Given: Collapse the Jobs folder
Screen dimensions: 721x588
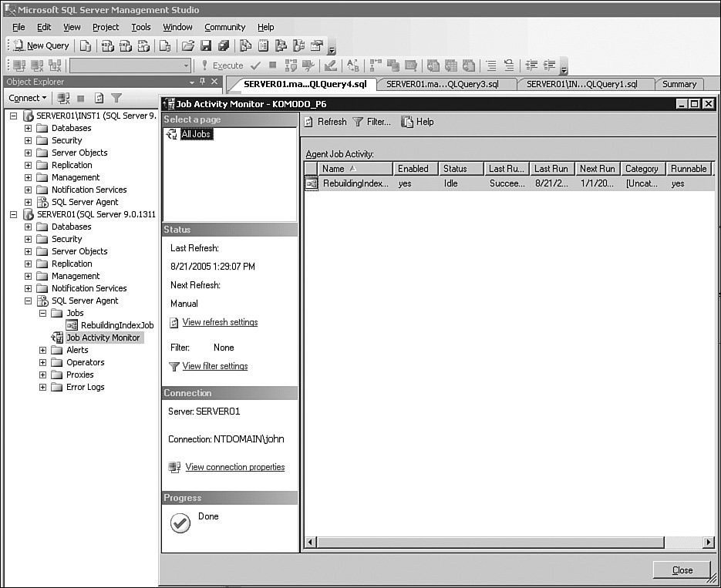Looking at the screenshot, I should click(42, 314).
